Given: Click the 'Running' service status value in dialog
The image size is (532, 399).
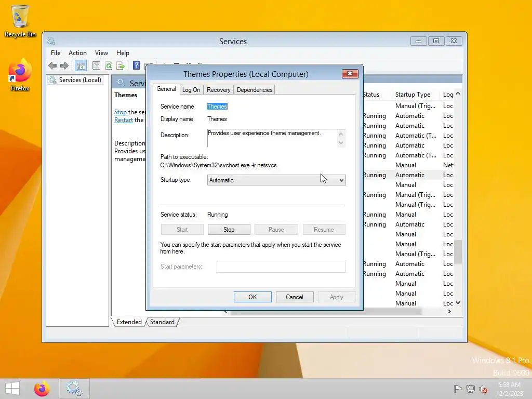Looking at the screenshot, I should click(218, 215).
